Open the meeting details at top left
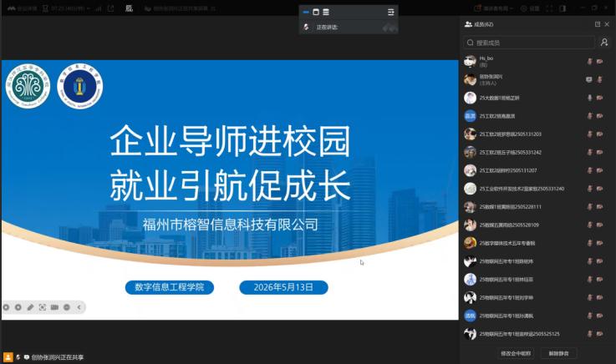 [x=22, y=8]
